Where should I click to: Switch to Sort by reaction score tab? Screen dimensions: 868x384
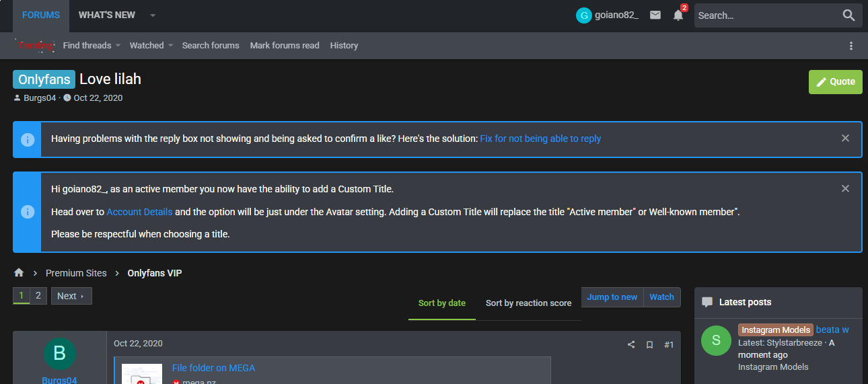[528, 303]
